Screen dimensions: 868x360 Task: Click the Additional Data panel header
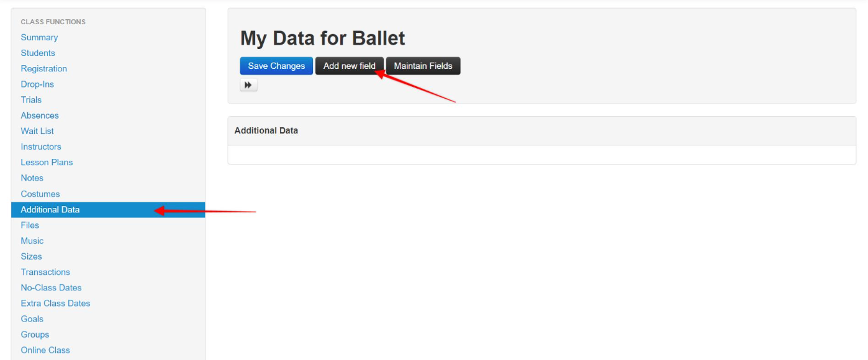(541, 131)
